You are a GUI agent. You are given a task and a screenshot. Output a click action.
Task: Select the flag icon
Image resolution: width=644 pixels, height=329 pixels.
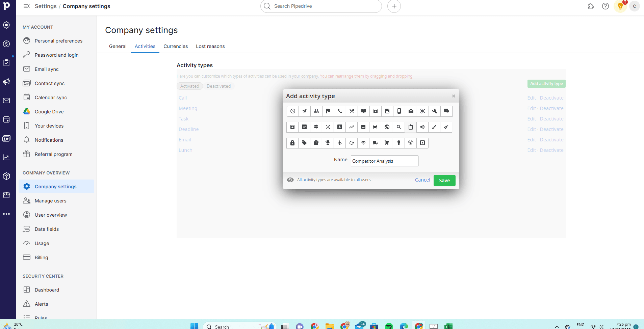(x=328, y=111)
